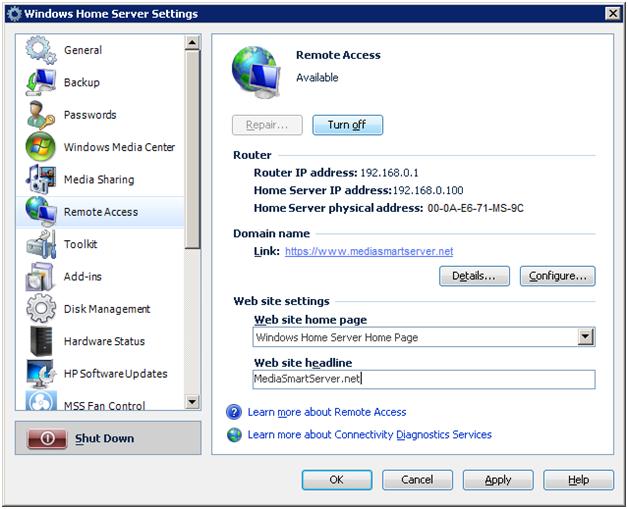This screenshot has height=509, width=628.
Task: Click the Media Sharing music icon
Action: click(40, 179)
